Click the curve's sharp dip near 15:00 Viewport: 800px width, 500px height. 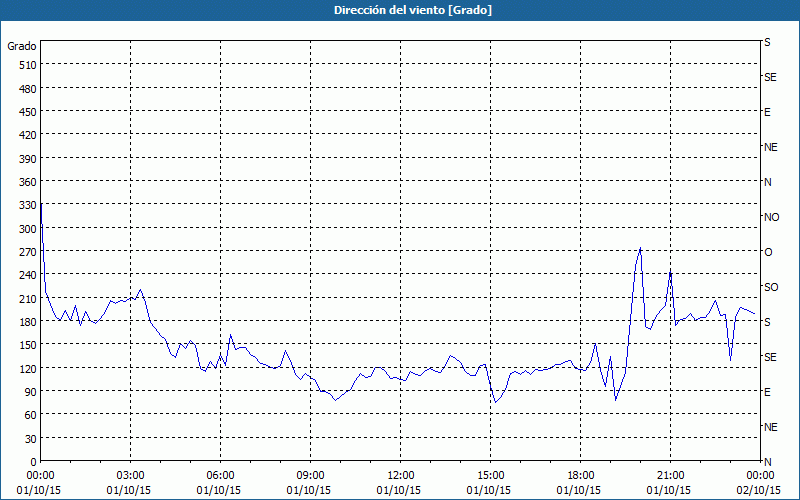[495, 402]
